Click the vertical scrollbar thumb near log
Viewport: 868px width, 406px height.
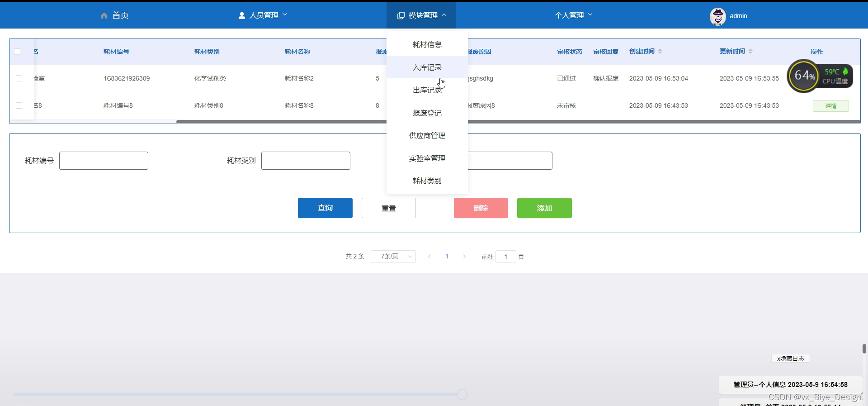pos(864,349)
